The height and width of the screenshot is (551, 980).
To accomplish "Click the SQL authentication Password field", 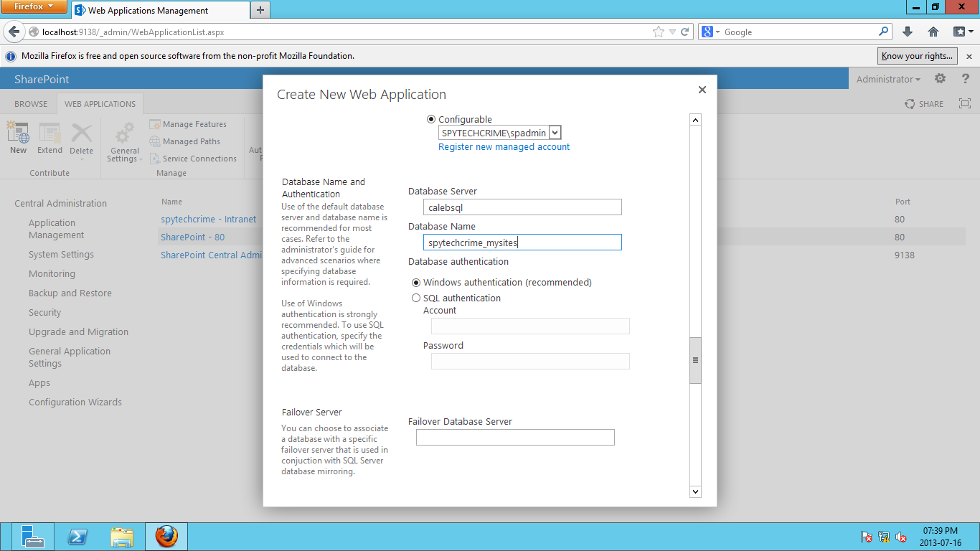I will click(x=530, y=361).
